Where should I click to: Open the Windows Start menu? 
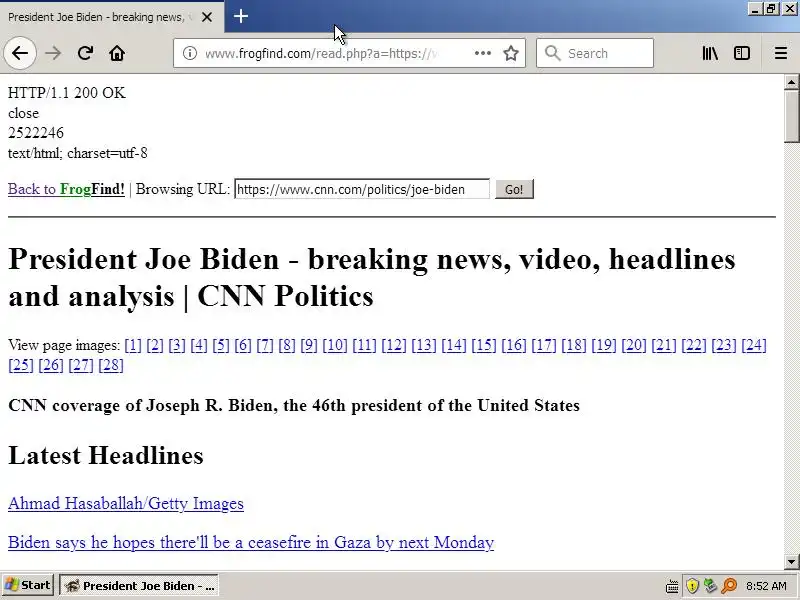tap(28, 585)
